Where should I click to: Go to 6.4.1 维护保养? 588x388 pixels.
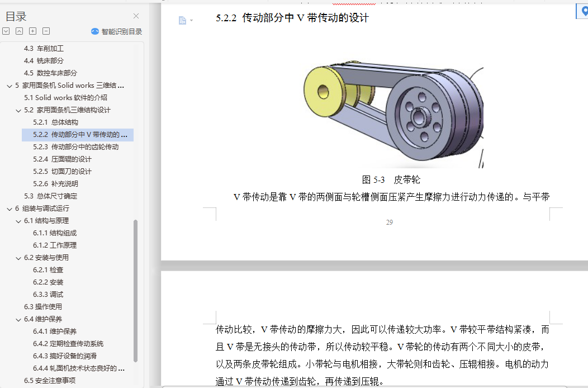click(x=55, y=332)
